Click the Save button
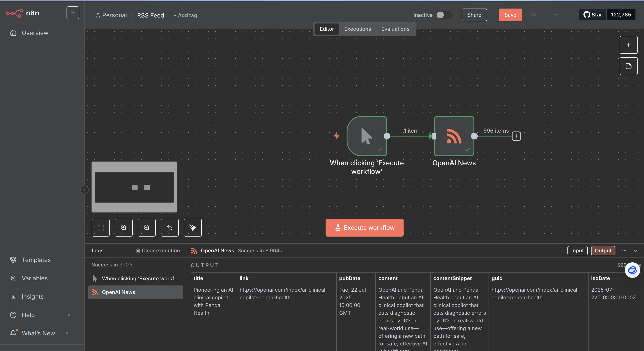644x351 pixels. [510, 15]
